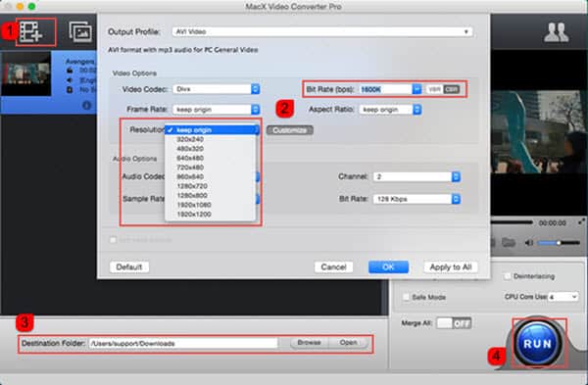
Task: Open the CPU Core Use dropdown
Action: point(563,297)
